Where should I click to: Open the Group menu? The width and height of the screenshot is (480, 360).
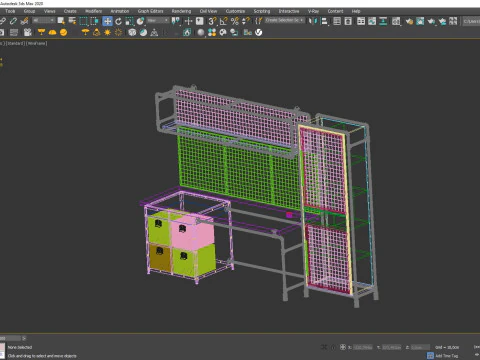pos(29,11)
